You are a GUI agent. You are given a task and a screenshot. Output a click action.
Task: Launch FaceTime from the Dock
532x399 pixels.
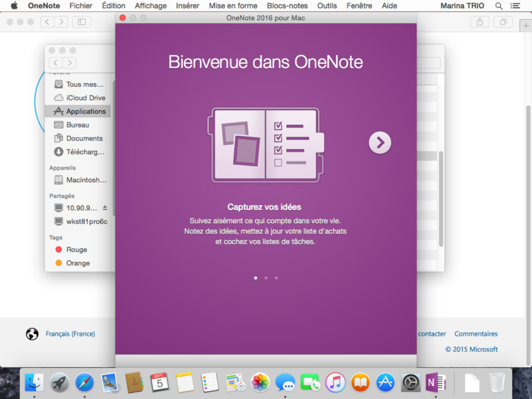(x=310, y=382)
